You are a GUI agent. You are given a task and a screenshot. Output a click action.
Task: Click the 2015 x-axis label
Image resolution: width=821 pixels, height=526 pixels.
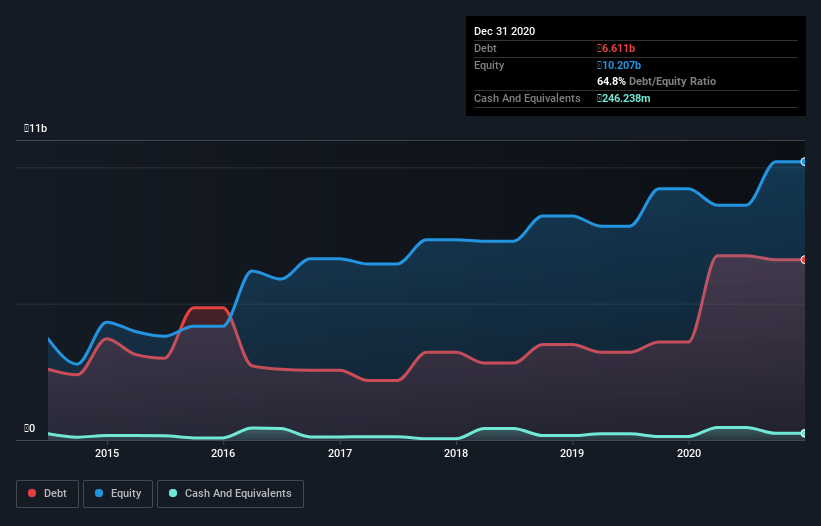coord(107,453)
